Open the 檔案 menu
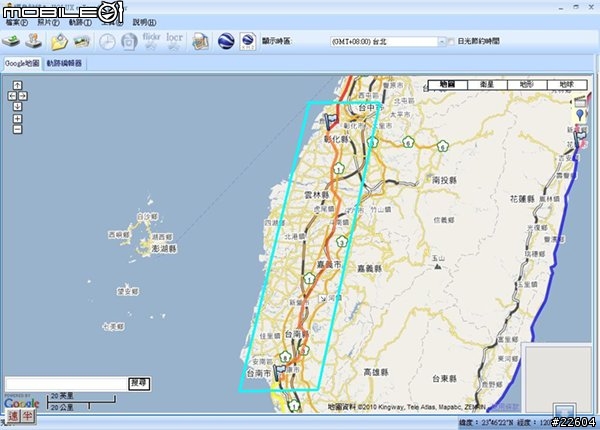600x430 pixels. pos(16,22)
